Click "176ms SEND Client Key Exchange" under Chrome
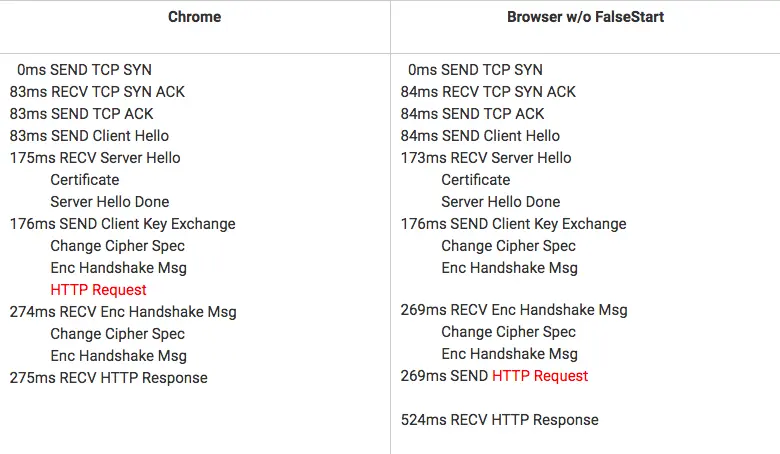 (x=122, y=224)
